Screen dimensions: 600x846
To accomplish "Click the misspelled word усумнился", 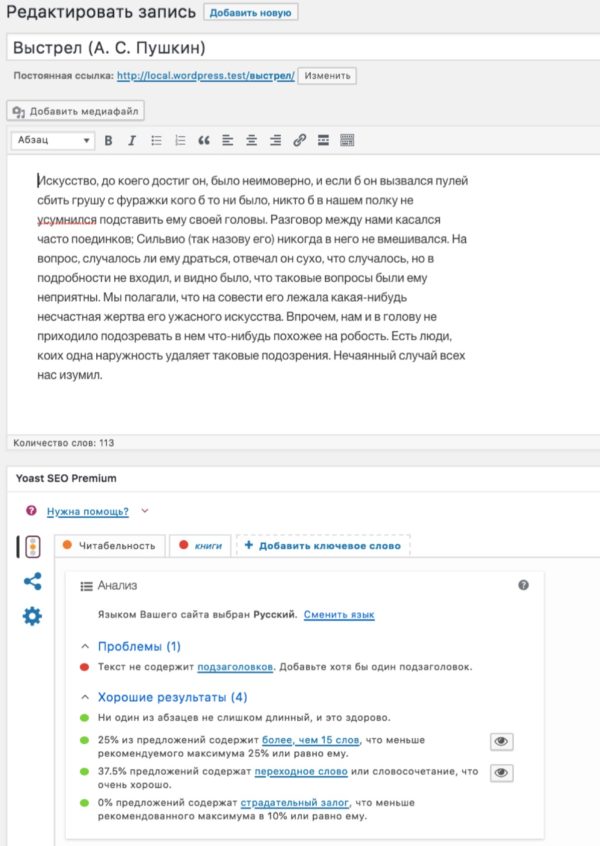I will pos(66,220).
